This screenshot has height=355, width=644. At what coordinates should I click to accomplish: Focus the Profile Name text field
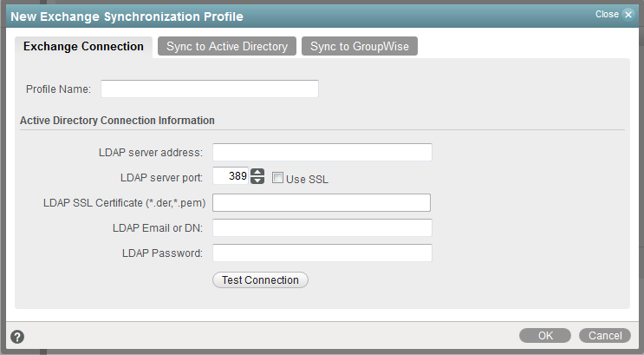(210, 89)
